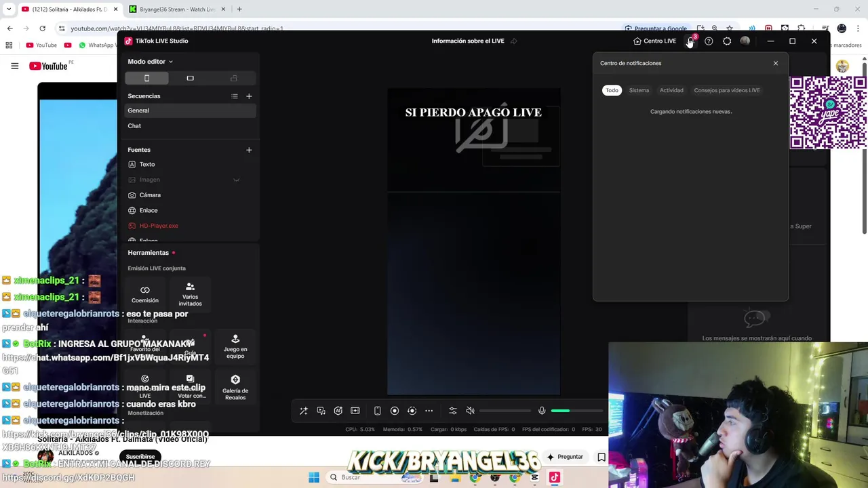Share the LIVE via arrow icon

[514, 41]
